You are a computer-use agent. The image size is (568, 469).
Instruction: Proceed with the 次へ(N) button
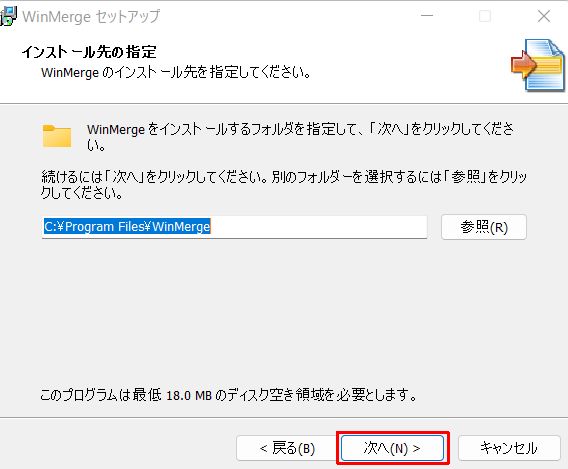point(393,448)
